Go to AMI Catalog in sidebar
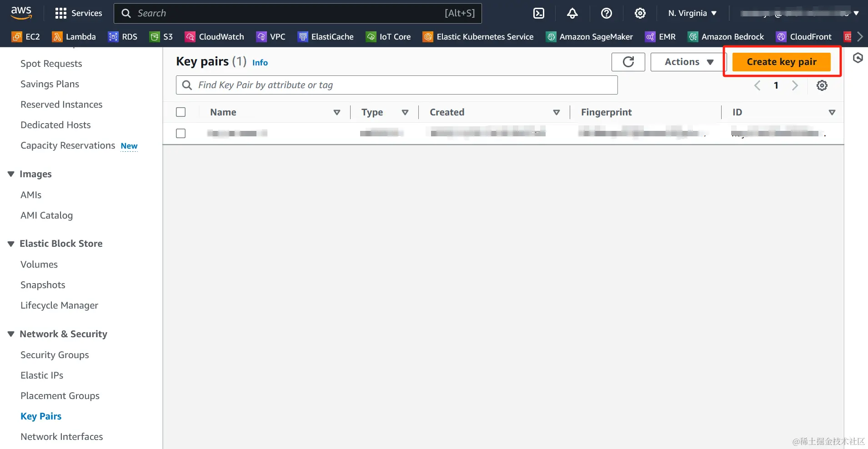This screenshot has height=449, width=868. click(46, 215)
